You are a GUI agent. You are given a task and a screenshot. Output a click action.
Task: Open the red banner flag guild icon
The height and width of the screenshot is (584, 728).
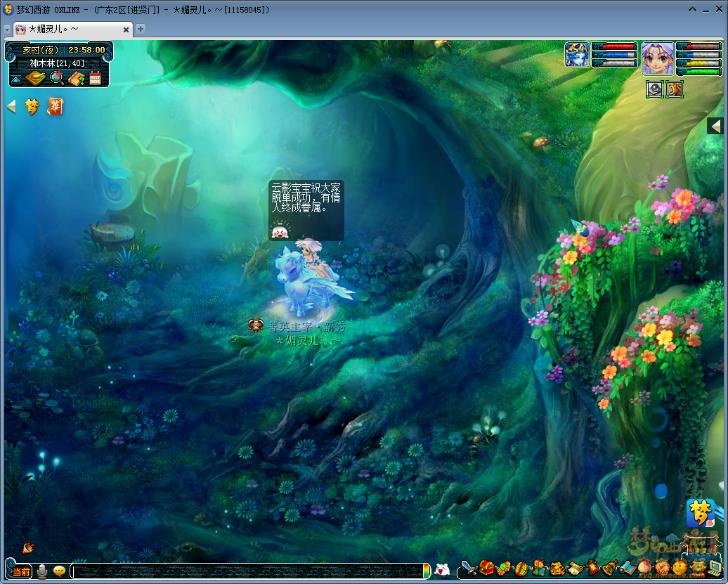592,568
